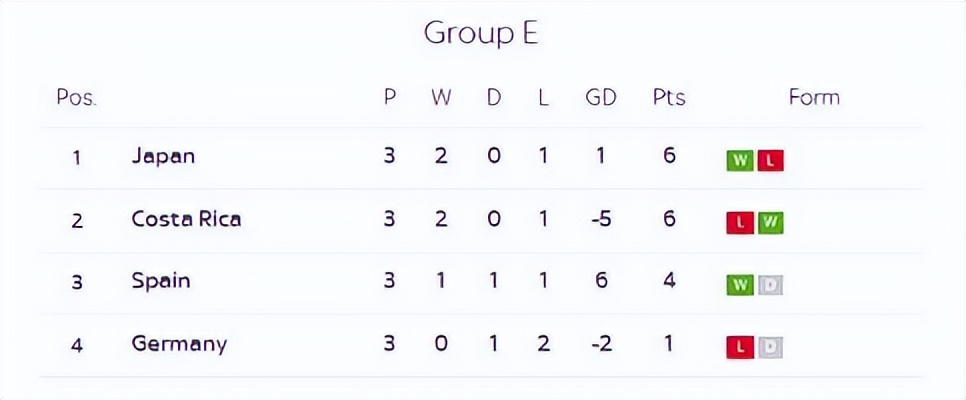
Task: Select the Spain team name
Action: (x=160, y=281)
